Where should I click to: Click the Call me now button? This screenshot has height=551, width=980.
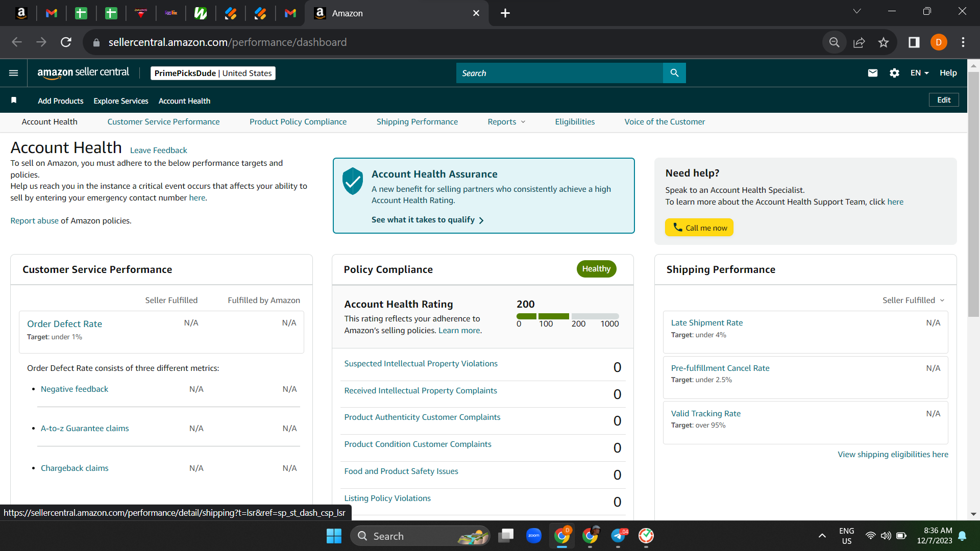pyautogui.click(x=699, y=228)
